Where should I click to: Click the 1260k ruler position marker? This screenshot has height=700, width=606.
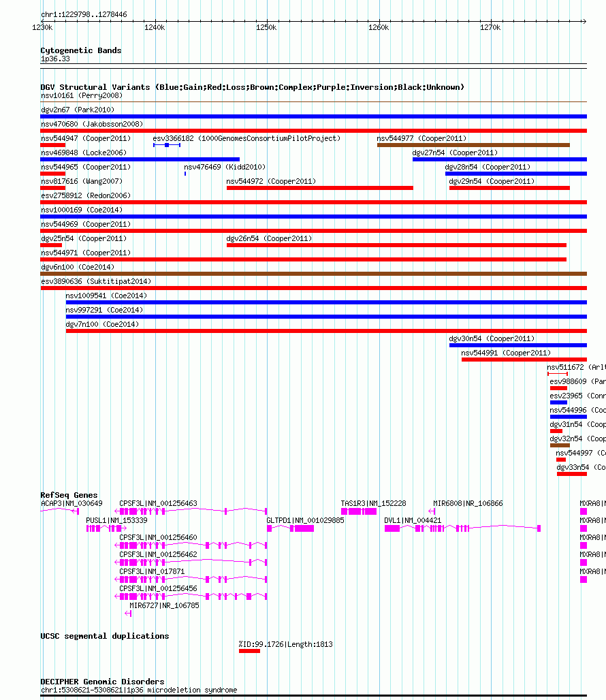(379, 28)
